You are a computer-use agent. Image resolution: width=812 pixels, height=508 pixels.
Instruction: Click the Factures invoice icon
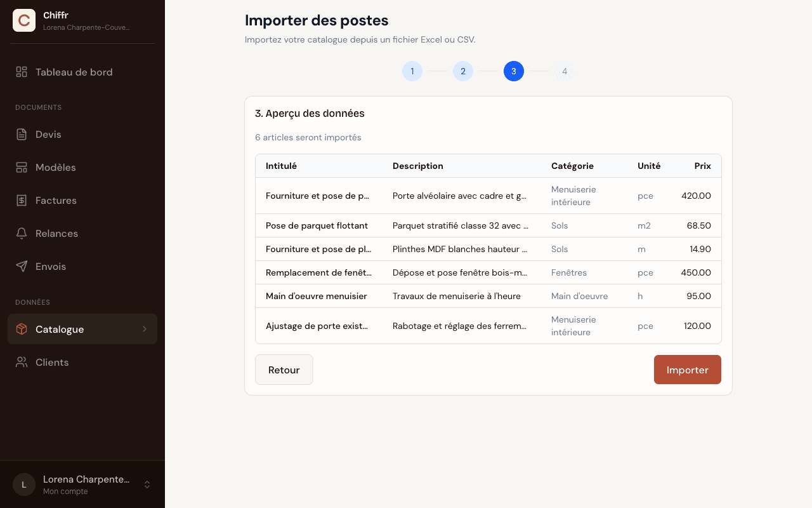click(22, 200)
